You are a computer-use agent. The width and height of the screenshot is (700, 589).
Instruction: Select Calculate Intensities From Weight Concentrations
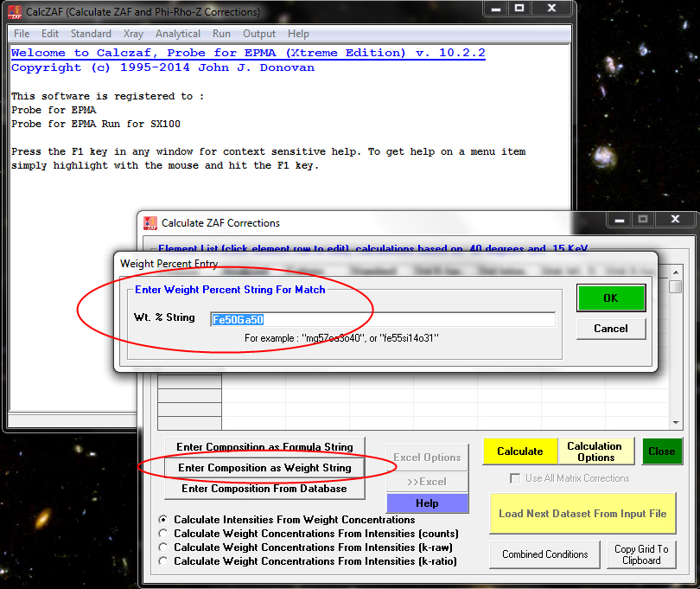tap(163, 520)
